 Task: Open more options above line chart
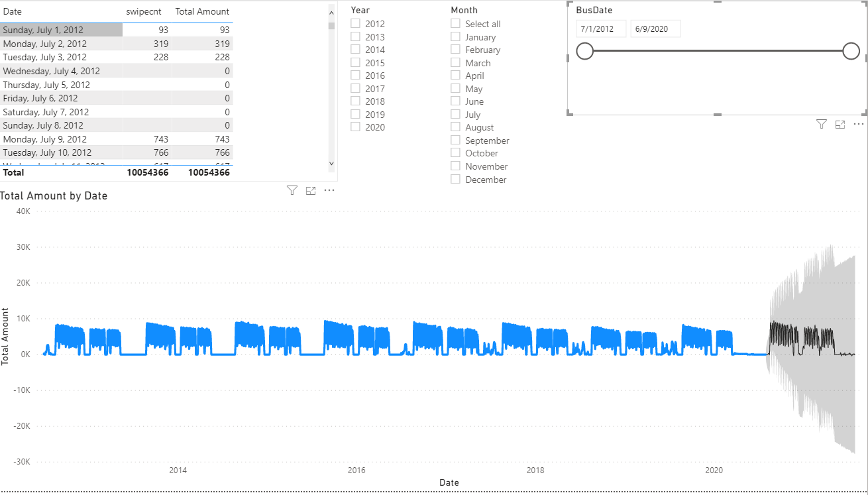329,190
